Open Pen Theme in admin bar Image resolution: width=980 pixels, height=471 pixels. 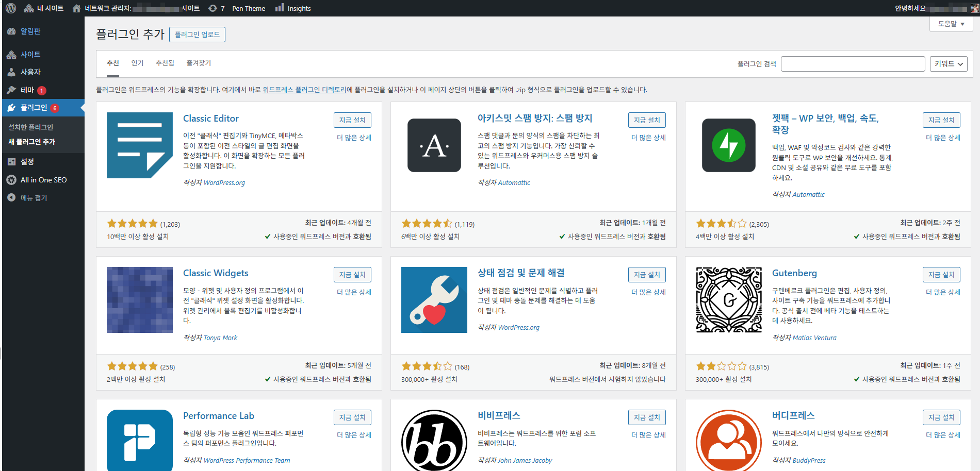[x=249, y=8]
